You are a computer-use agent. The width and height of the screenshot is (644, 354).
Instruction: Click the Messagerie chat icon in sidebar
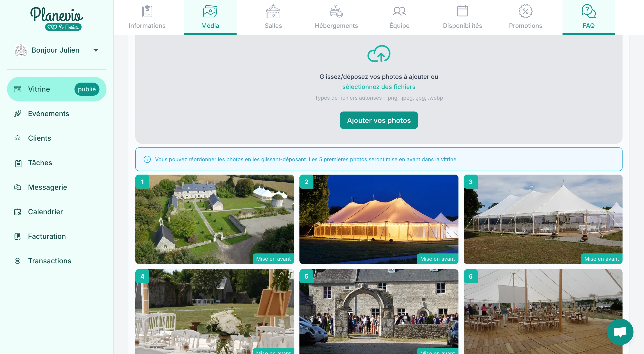(18, 187)
